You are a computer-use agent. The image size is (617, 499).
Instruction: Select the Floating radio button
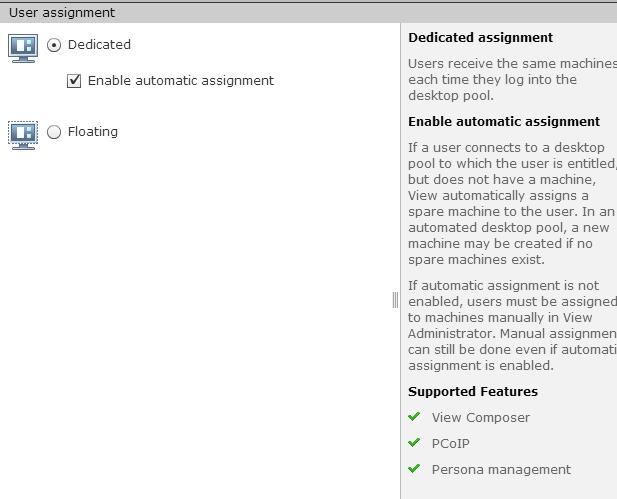pyautogui.click(x=54, y=132)
